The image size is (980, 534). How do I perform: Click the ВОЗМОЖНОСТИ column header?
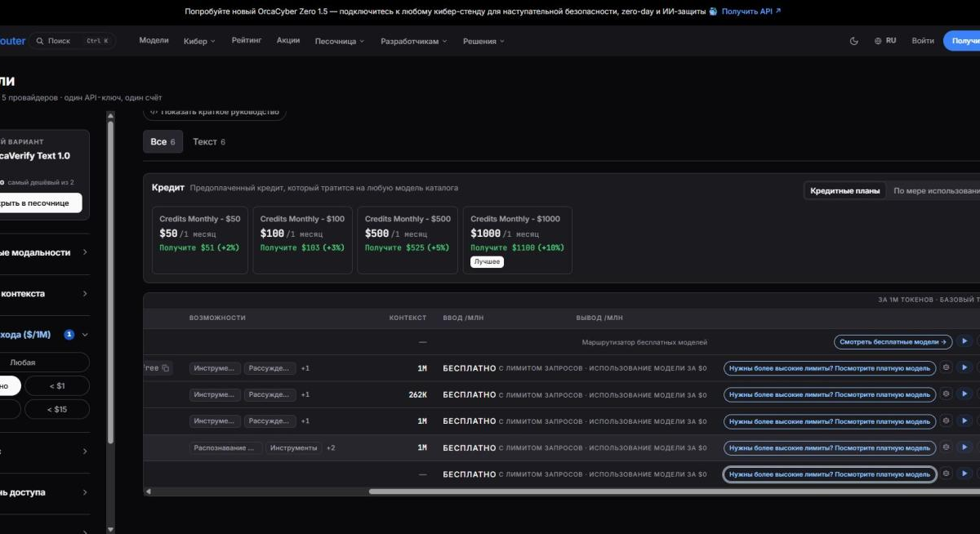click(x=217, y=318)
